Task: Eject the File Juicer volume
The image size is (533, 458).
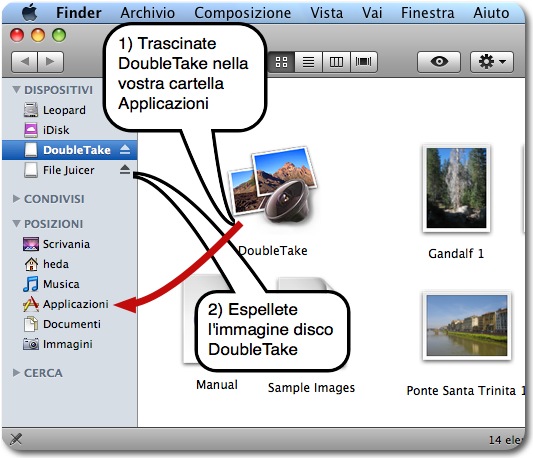Action: (125, 169)
